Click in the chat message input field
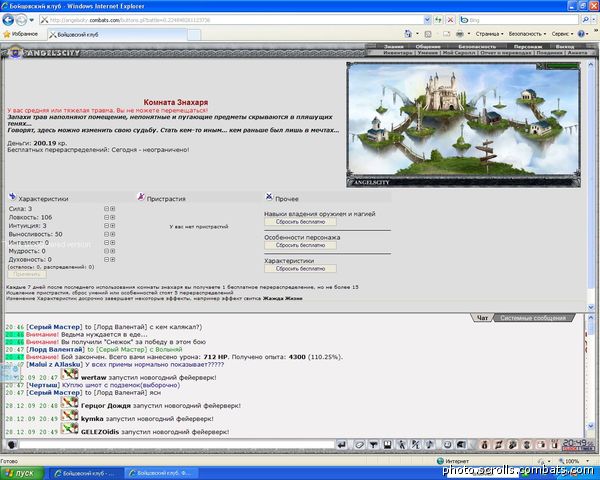This screenshot has height=480, width=600. (177, 445)
